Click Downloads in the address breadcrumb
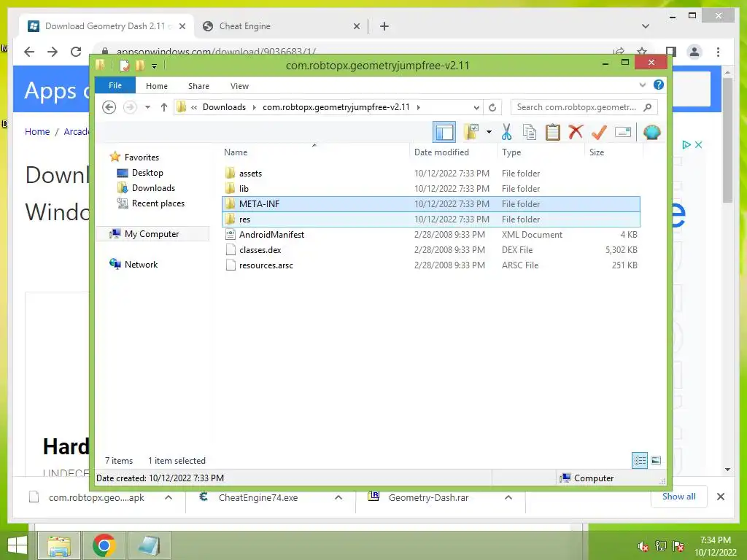This screenshot has width=747, height=560. click(x=224, y=107)
